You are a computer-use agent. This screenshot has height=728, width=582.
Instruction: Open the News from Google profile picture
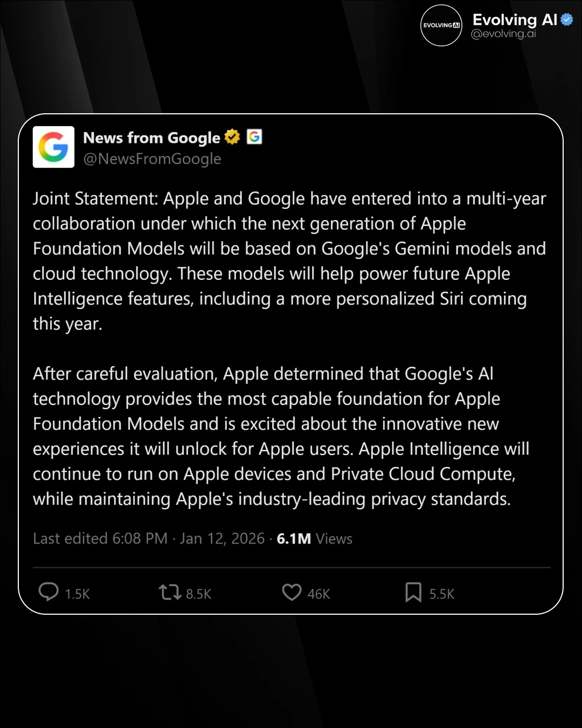pyautogui.click(x=53, y=147)
